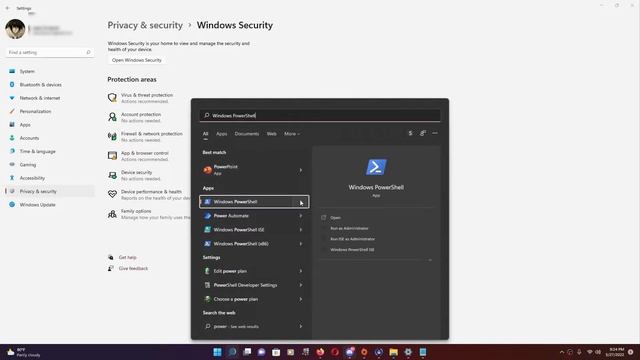The height and width of the screenshot is (360, 640).
Task: Expand PowerShell Developer Settings chevron
Action: point(301,285)
